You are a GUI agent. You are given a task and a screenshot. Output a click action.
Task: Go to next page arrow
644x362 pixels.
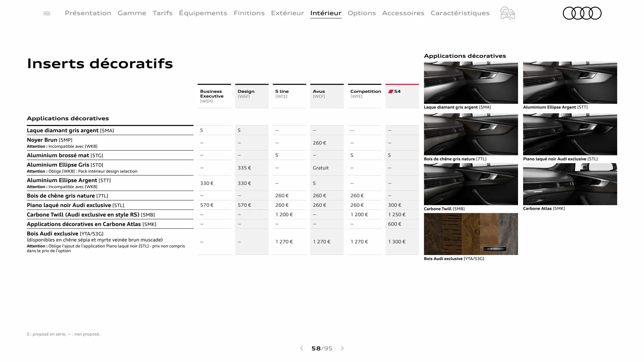pos(342,348)
